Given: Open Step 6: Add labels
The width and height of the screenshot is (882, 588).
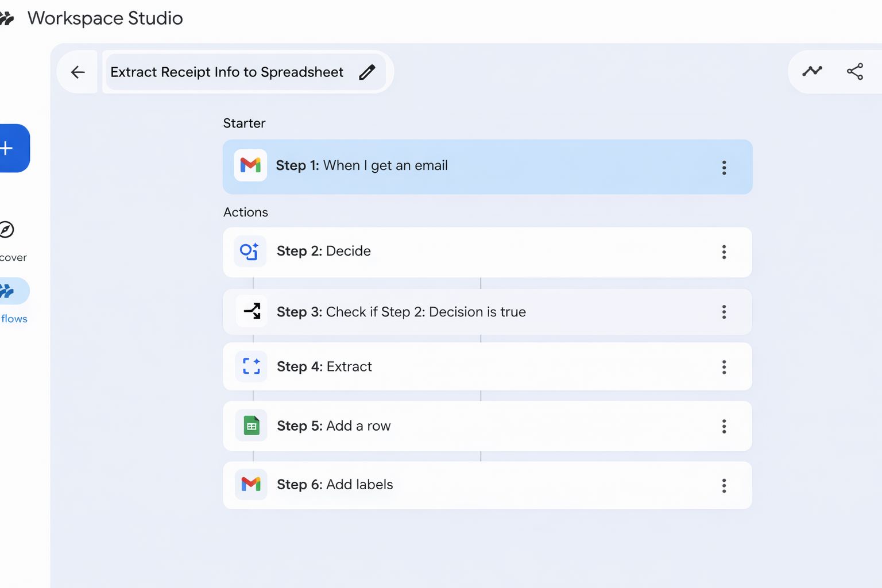Looking at the screenshot, I should 335,485.
